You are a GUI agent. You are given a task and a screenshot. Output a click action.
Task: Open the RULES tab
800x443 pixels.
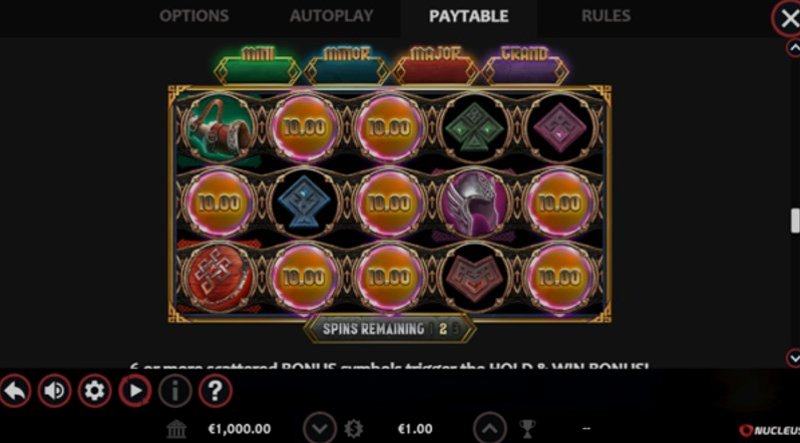point(606,16)
